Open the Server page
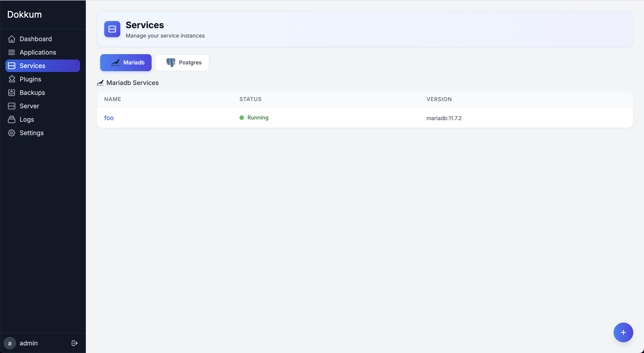 pos(43,106)
